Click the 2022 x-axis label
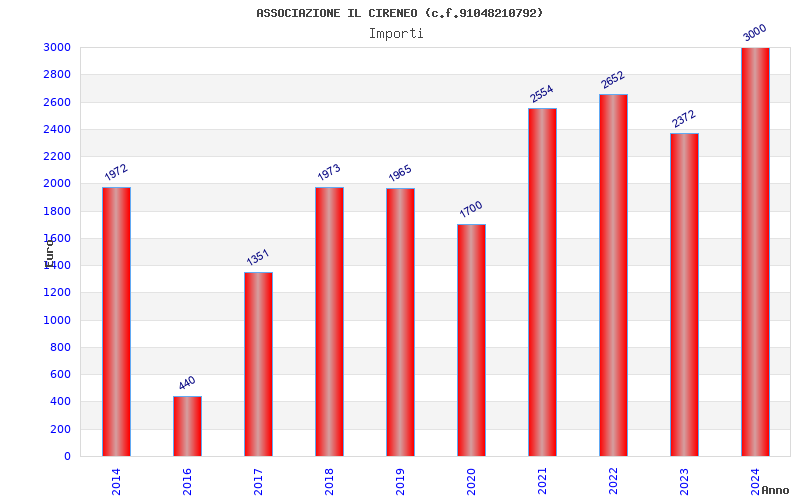 [x=613, y=481]
